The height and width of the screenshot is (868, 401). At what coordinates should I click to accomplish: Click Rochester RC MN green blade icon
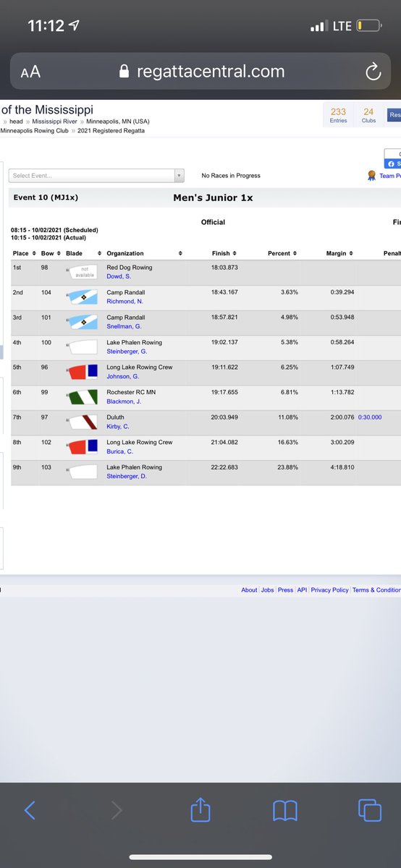83,396
